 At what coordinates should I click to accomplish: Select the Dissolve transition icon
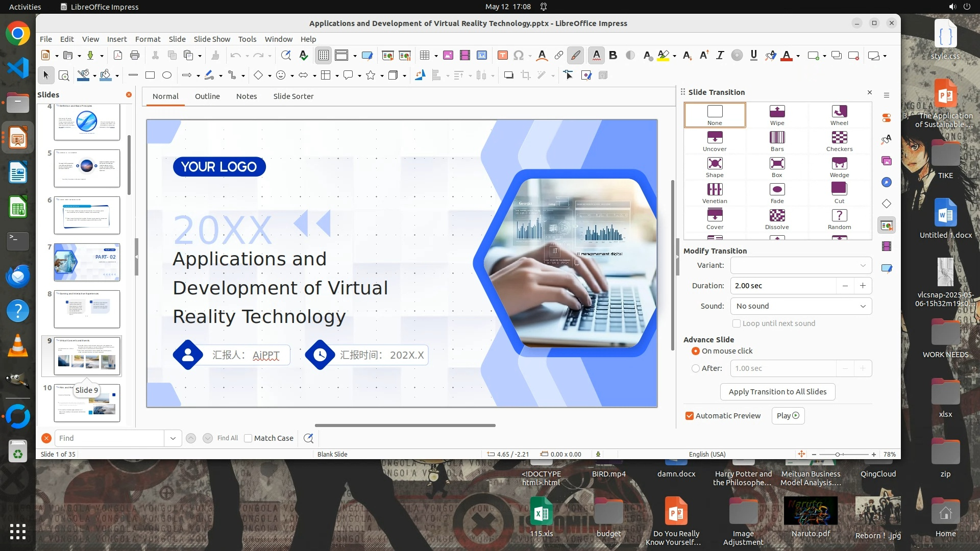coord(777,219)
